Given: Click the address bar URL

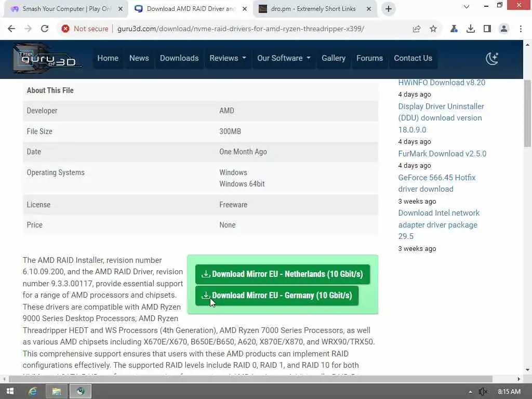Looking at the screenshot, I should click(x=241, y=29).
